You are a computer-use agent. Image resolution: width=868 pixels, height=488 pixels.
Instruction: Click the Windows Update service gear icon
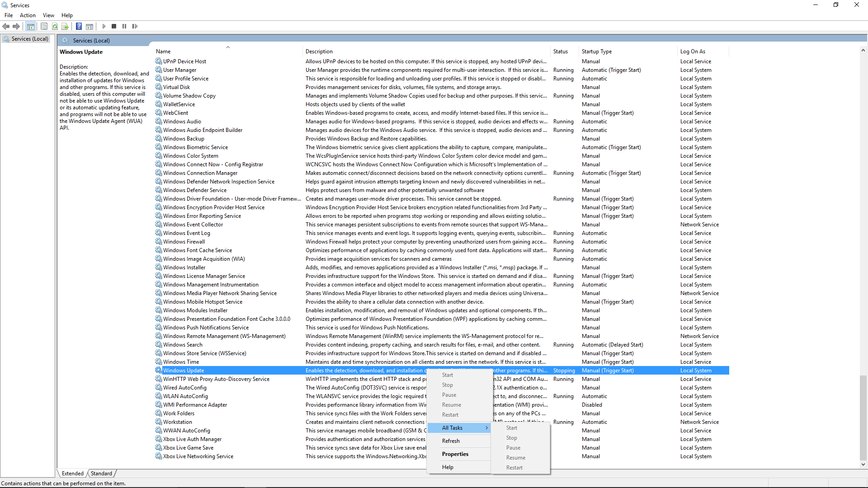pos(158,370)
